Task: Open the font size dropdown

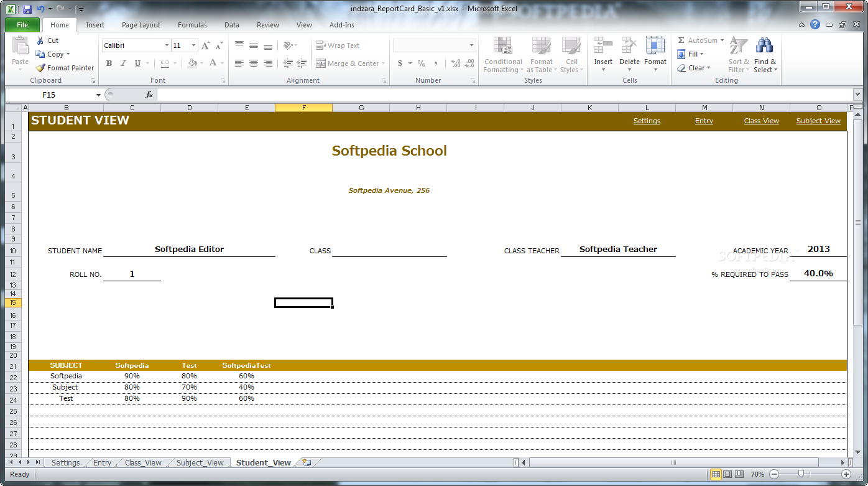Action: coord(194,45)
